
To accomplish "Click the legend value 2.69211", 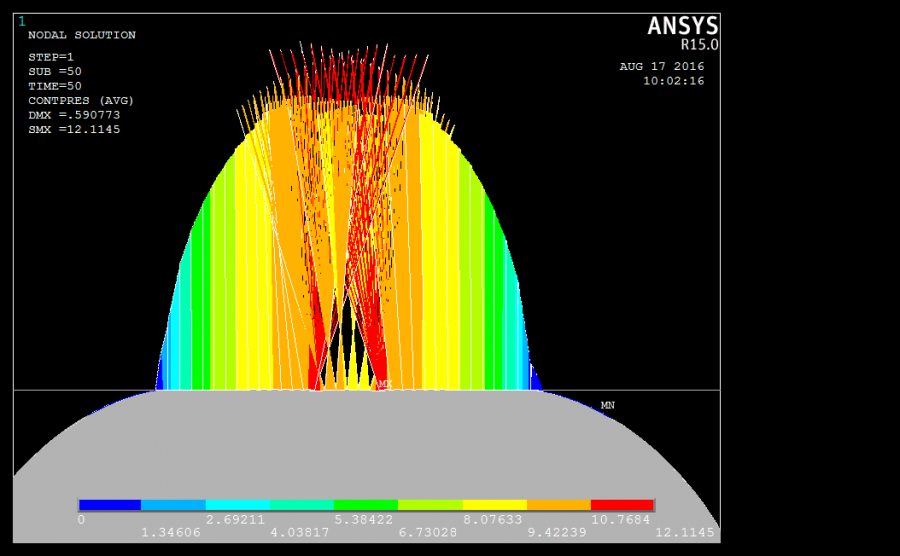I will point(236,520).
